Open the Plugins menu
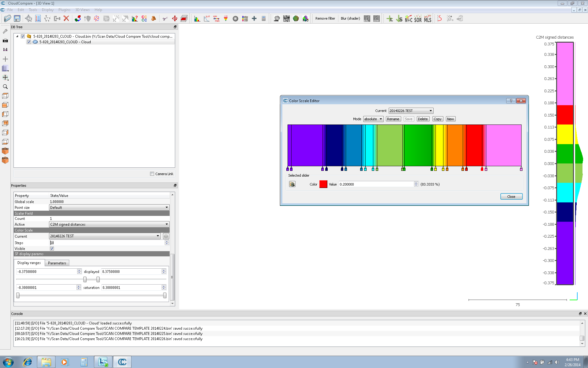 click(64, 10)
